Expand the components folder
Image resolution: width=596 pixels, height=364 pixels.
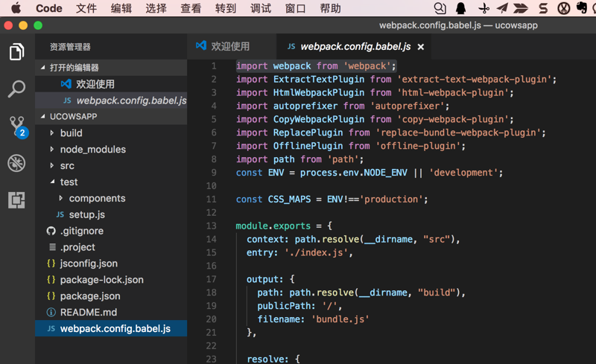click(x=61, y=198)
